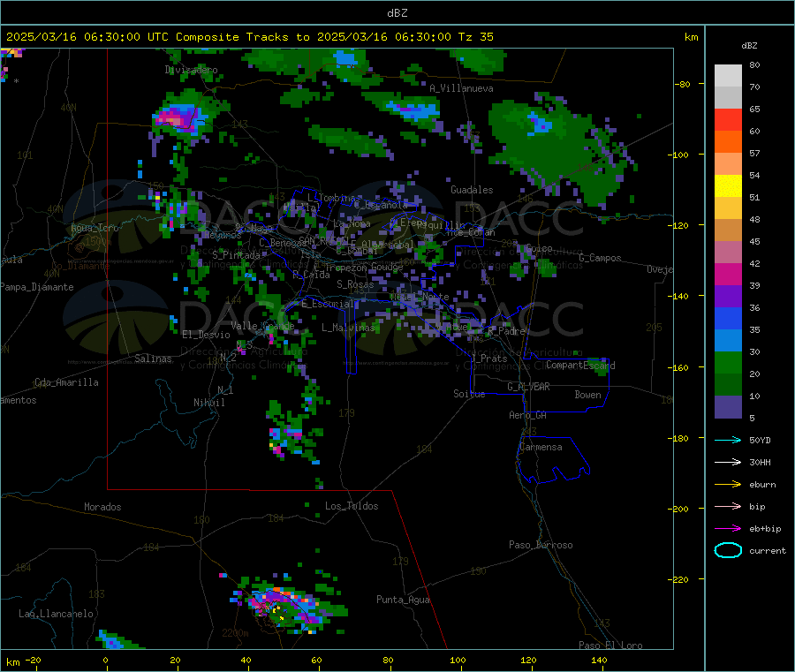Click the 'dBZ' title at the top

point(397,13)
